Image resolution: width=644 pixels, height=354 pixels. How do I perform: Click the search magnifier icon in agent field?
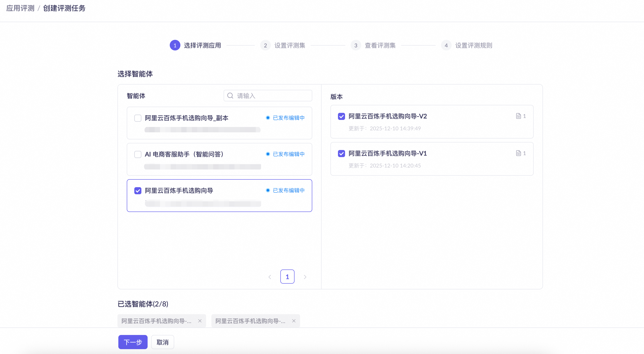[x=230, y=96]
